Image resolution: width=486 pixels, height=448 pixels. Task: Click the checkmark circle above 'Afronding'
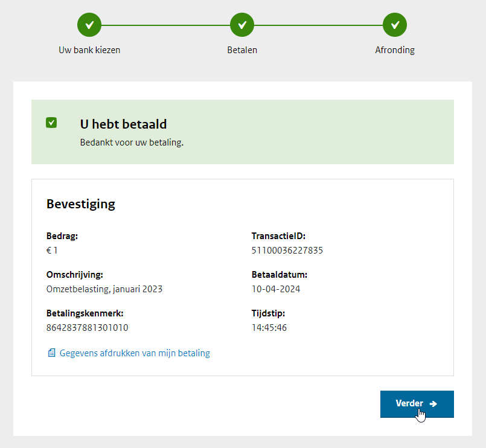[x=395, y=25]
